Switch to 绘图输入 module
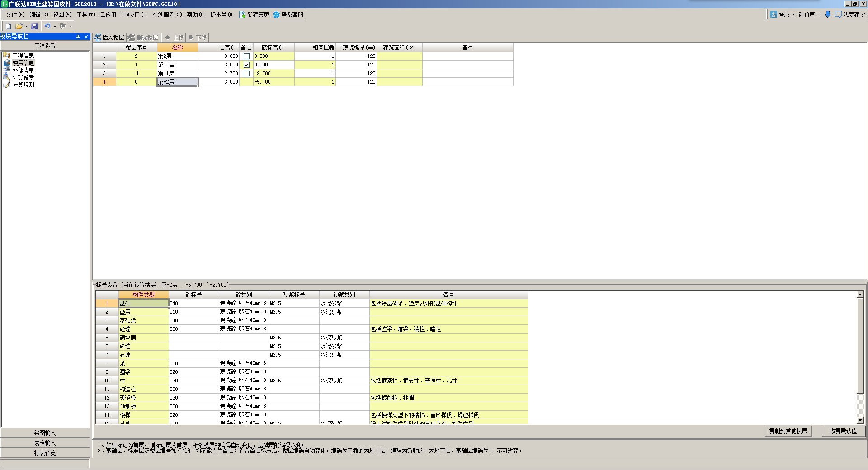Screen dimensions: 868x470 point(45,433)
